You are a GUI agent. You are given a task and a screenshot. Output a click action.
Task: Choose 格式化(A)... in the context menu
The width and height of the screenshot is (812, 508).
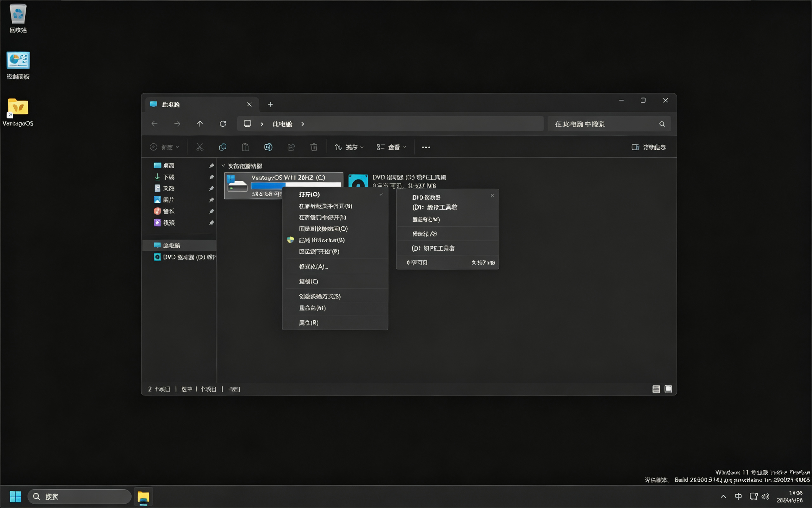(335, 266)
